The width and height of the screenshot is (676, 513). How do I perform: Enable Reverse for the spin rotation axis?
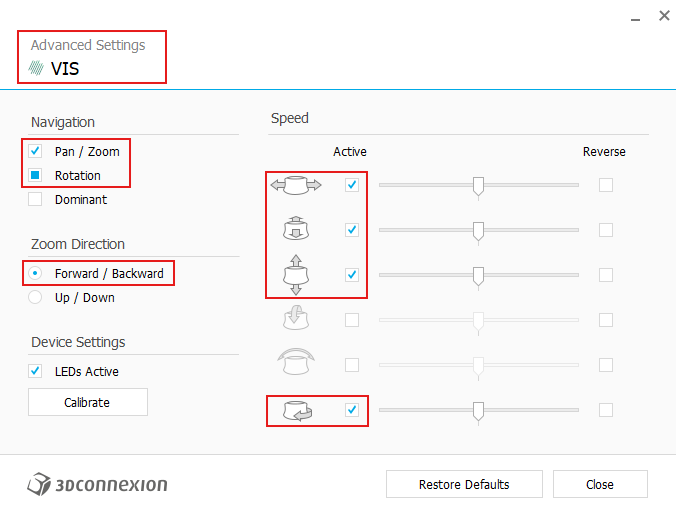(605, 409)
